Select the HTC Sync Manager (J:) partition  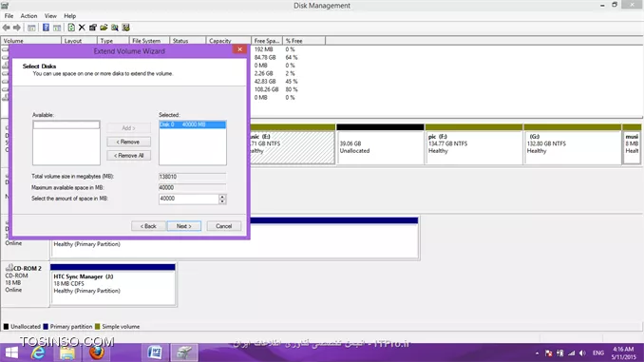click(113, 284)
